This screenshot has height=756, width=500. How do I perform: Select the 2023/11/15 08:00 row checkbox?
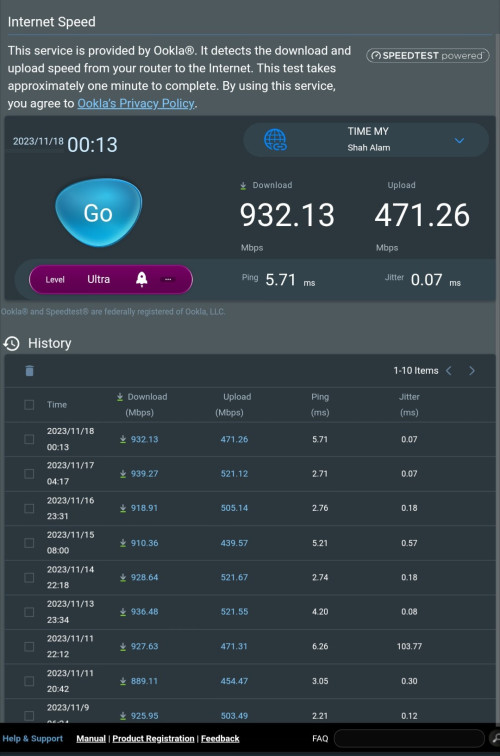(x=29, y=542)
